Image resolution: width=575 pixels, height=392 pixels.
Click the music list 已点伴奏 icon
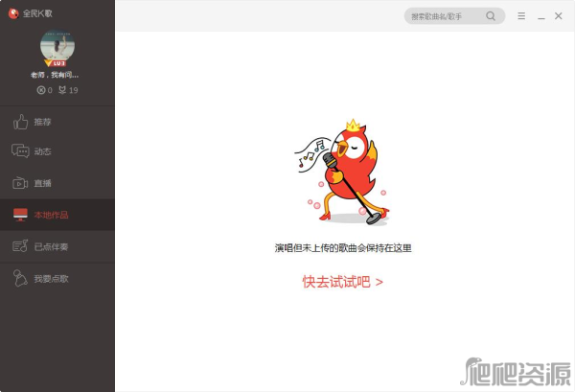[20, 246]
